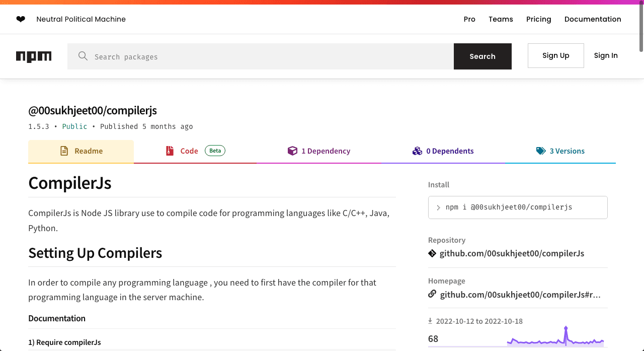
Task: Click the @00sukhjeet00/compilerjs package title
Action: click(93, 111)
